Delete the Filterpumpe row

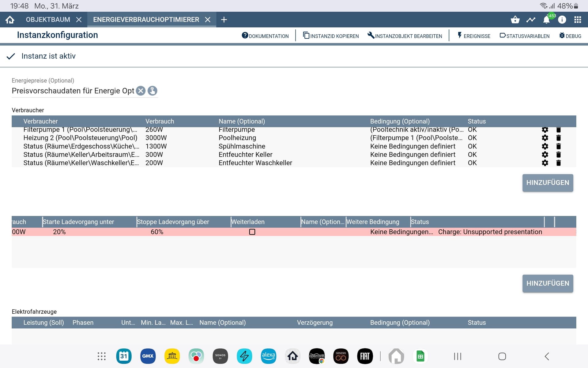[x=558, y=129]
